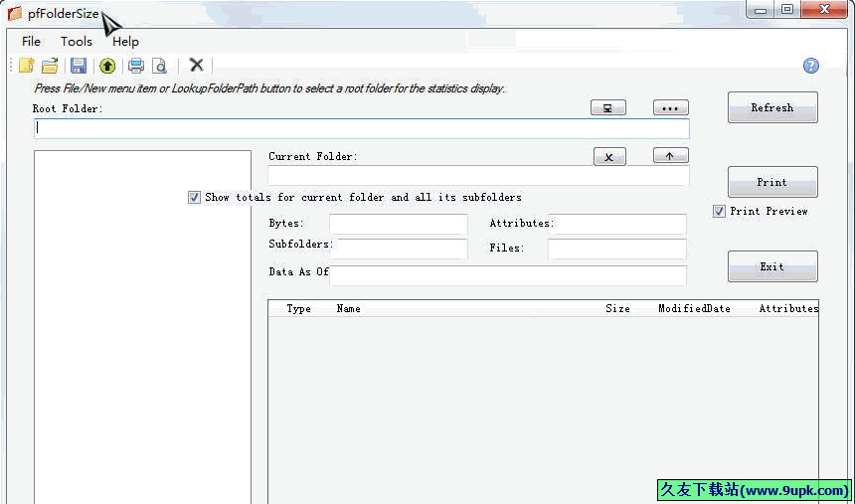Viewport: 855px width, 504px height.
Task: Sort by the ModifiedDate column header
Action: tap(694, 309)
